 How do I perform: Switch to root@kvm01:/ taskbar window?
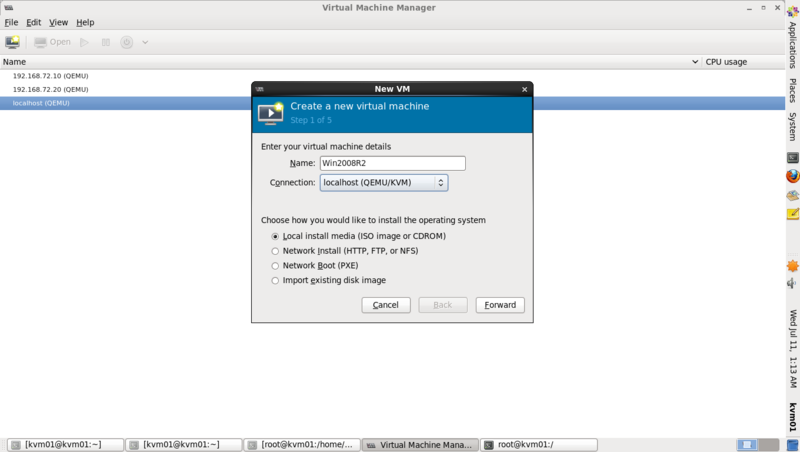[x=539, y=445]
